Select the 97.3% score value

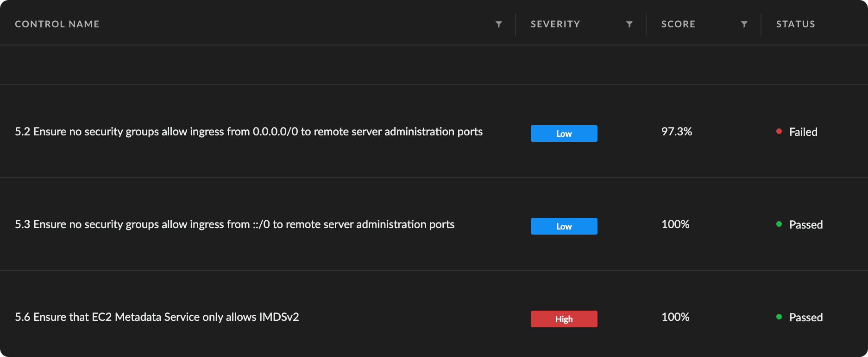676,132
